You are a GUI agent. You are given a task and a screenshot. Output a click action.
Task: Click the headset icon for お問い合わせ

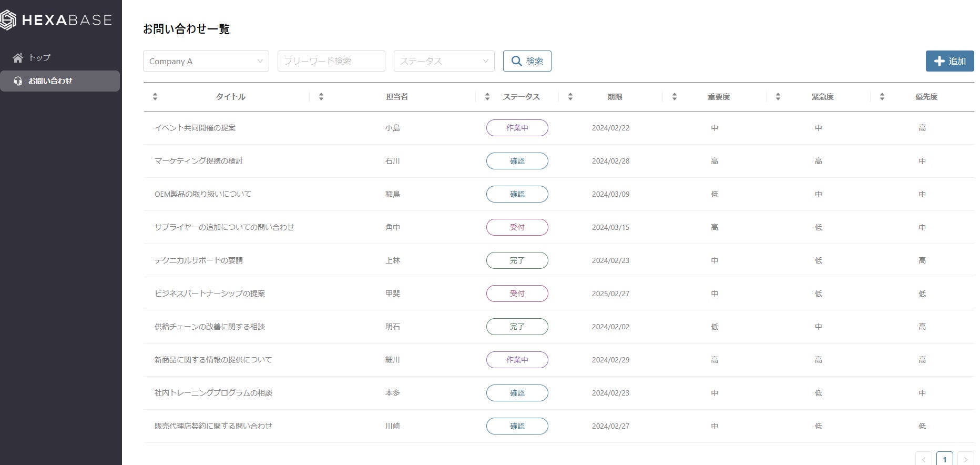[18, 81]
